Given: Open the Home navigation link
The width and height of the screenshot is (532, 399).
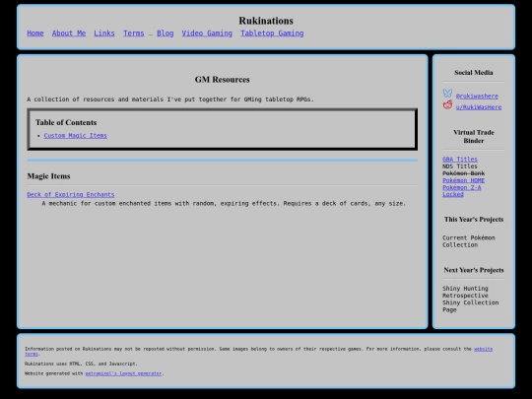Looking at the screenshot, I should (35, 33).
